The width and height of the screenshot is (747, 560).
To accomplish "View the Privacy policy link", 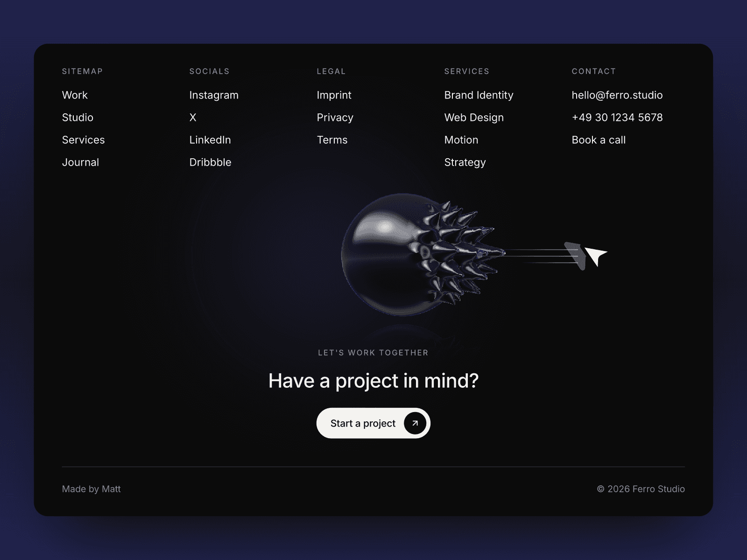I will pos(335,118).
